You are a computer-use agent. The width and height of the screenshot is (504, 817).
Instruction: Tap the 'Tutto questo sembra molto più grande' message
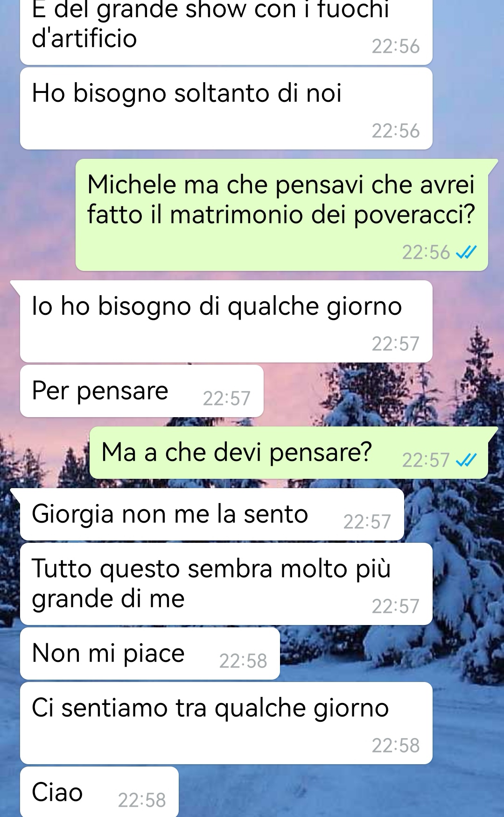click(x=226, y=584)
